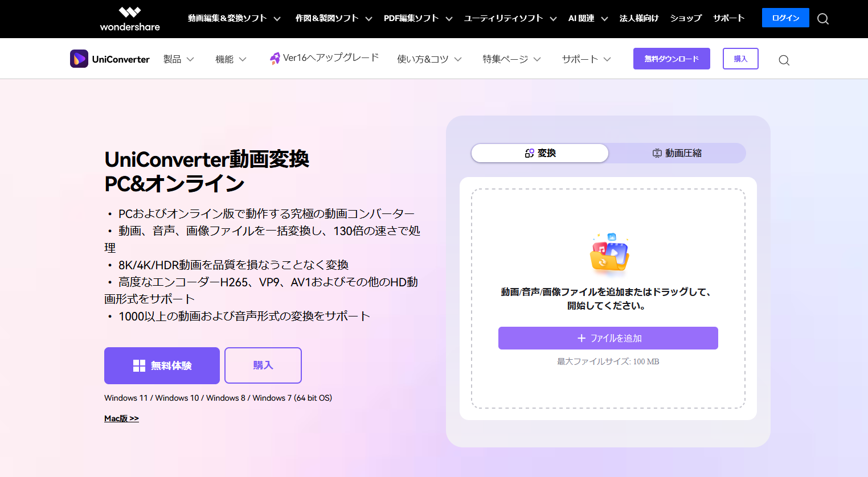This screenshot has height=477, width=868.
Task: Click 無料ダウンロード button
Action: click(x=672, y=59)
